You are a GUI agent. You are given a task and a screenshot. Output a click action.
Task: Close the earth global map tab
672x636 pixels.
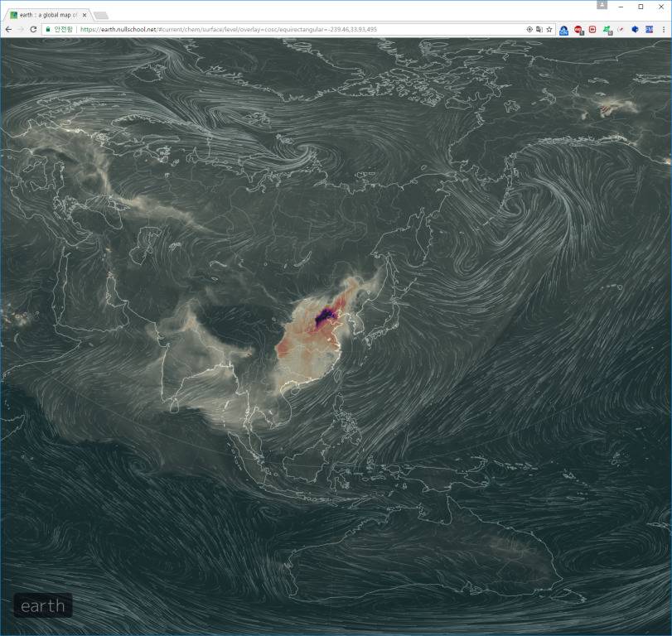85,15
